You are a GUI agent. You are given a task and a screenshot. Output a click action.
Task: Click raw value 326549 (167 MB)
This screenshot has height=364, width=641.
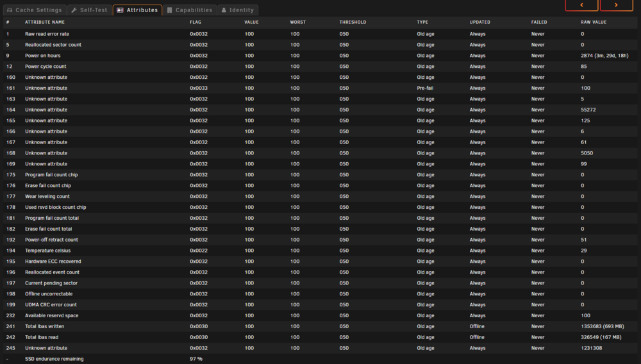(601, 337)
